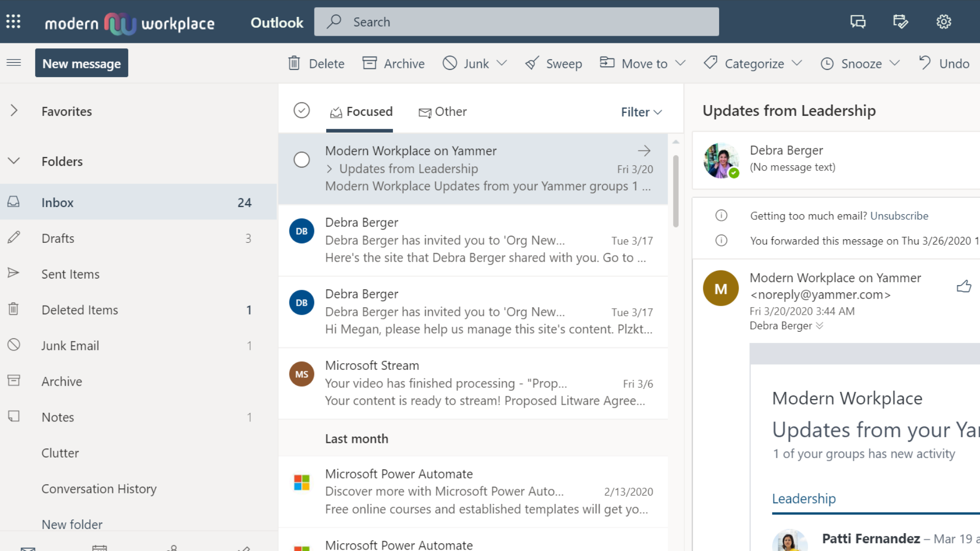Like the message with thumbs-up icon
Screen dimensions: 980x551
coord(964,286)
